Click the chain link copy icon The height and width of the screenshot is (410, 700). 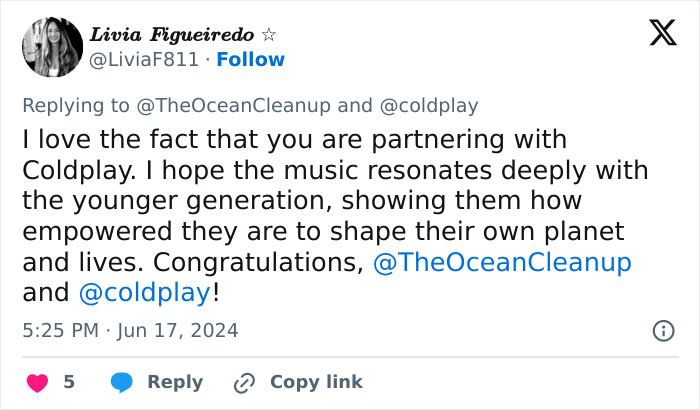click(245, 382)
